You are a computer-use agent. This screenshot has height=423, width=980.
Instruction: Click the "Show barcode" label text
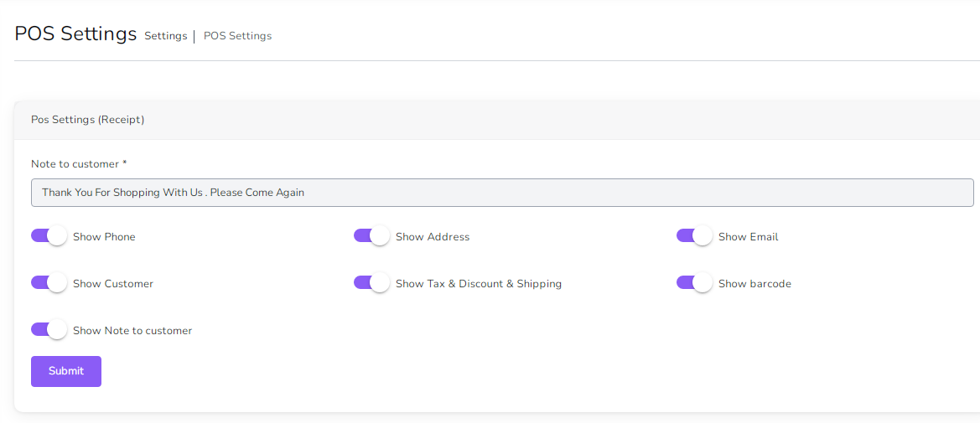tap(754, 284)
